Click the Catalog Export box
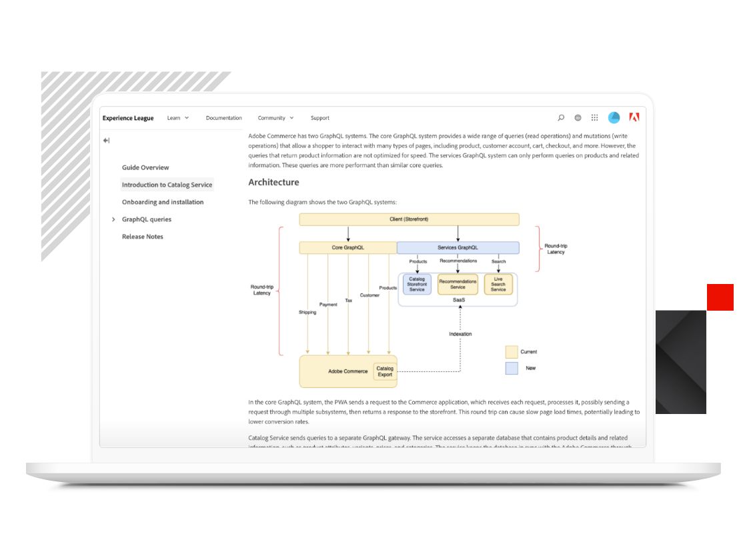 (x=385, y=371)
